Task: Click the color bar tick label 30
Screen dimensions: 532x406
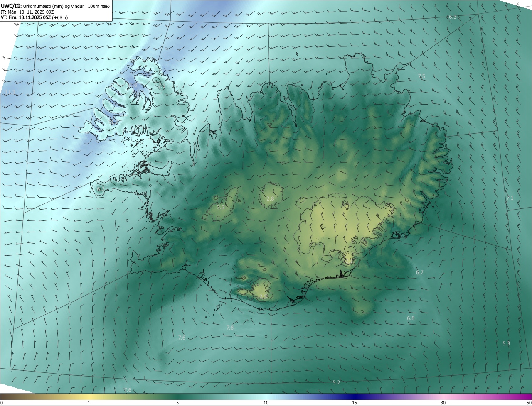Action: [x=443, y=403]
